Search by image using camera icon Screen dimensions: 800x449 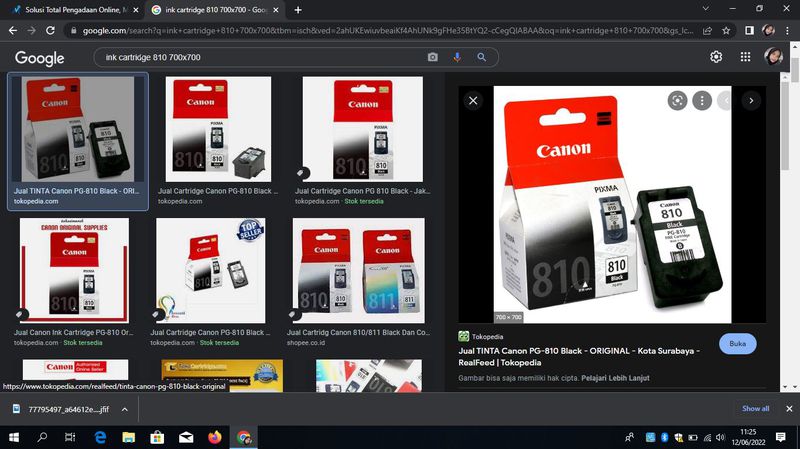click(433, 57)
